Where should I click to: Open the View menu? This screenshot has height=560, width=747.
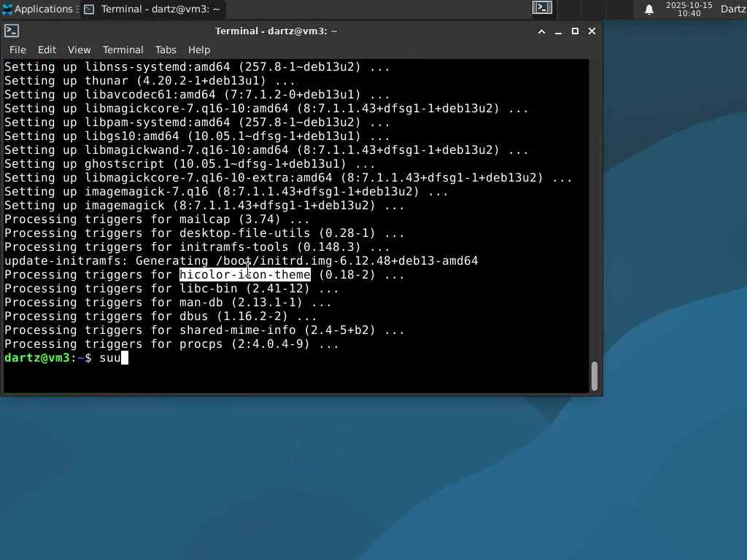tap(79, 50)
